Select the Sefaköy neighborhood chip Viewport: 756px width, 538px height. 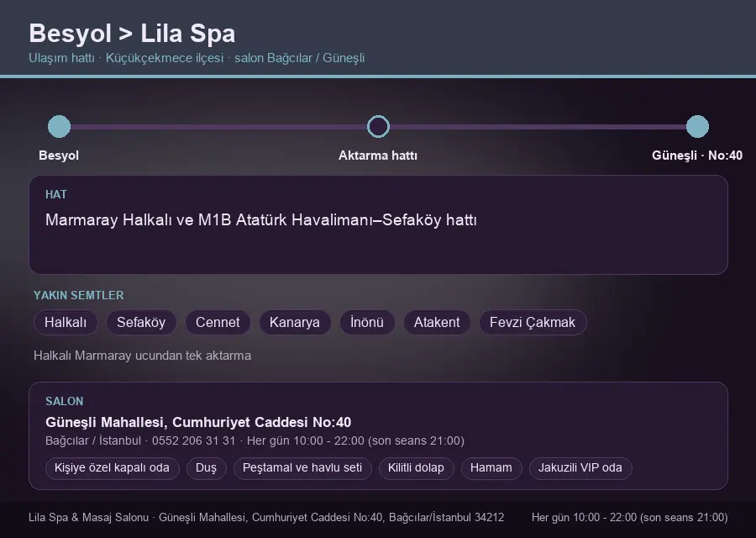141,322
